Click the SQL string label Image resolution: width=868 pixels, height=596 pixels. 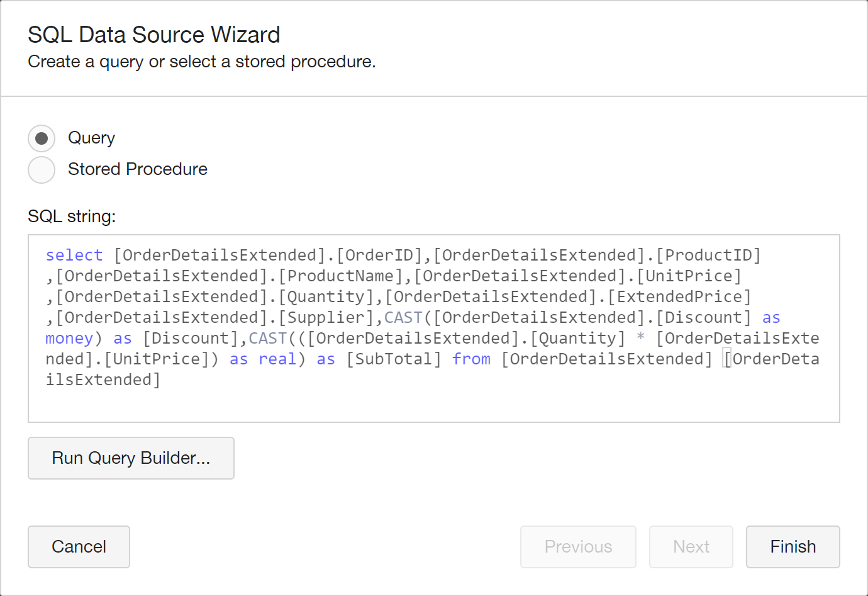(x=72, y=216)
